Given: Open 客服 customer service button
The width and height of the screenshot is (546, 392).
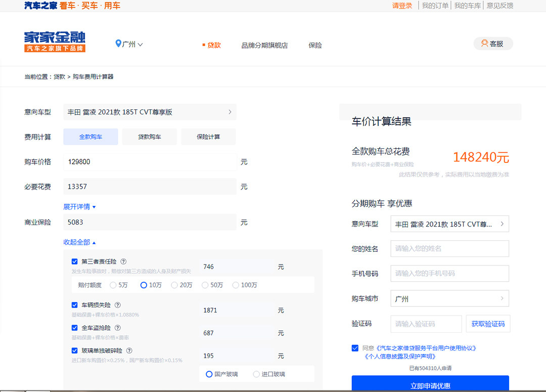Looking at the screenshot, I should 493,44.
